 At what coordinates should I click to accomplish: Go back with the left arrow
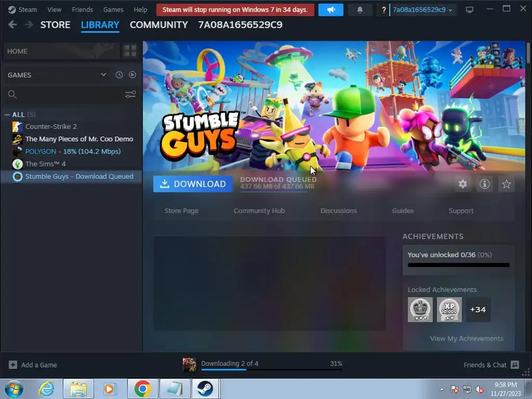[x=12, y=24]
